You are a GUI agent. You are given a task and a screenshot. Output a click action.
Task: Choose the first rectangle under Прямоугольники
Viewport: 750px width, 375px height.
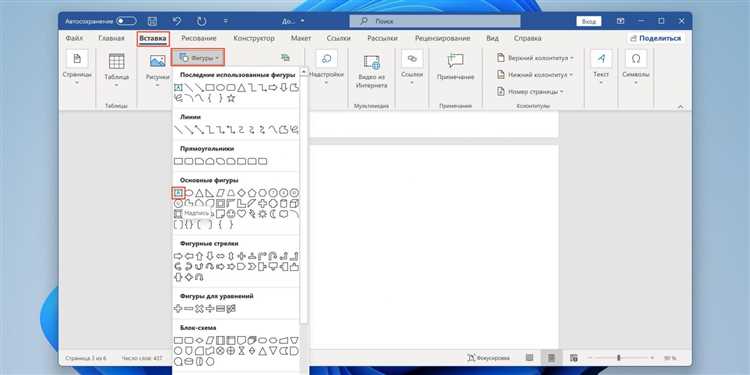point(178,161)
